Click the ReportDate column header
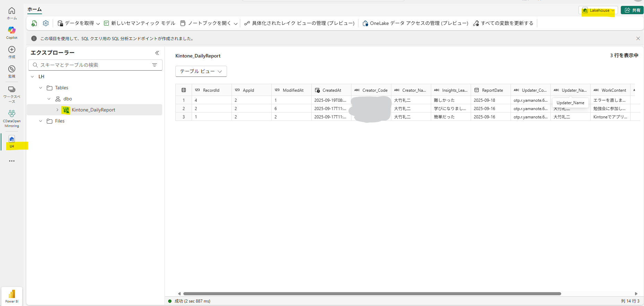644x306 pixels. click(490, 90)
